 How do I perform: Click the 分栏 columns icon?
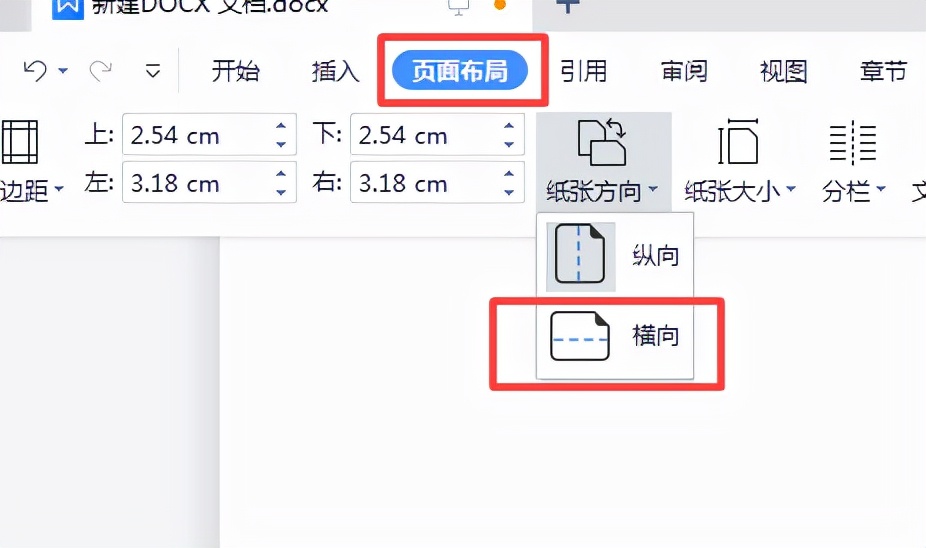852,142
